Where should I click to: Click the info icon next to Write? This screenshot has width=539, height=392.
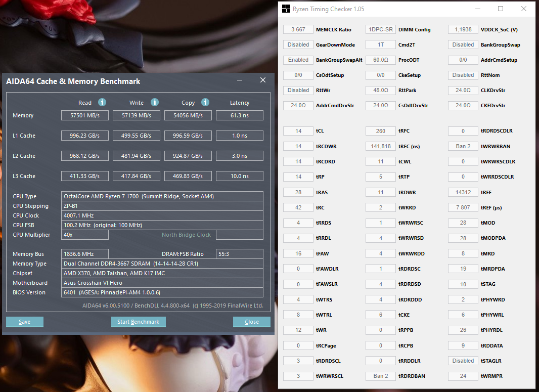155,102
